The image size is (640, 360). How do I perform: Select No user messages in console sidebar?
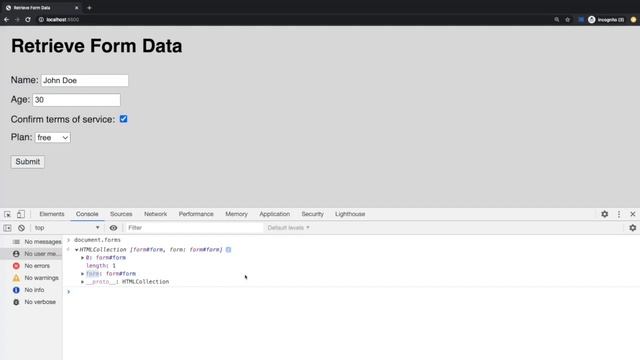click(31, 254)
